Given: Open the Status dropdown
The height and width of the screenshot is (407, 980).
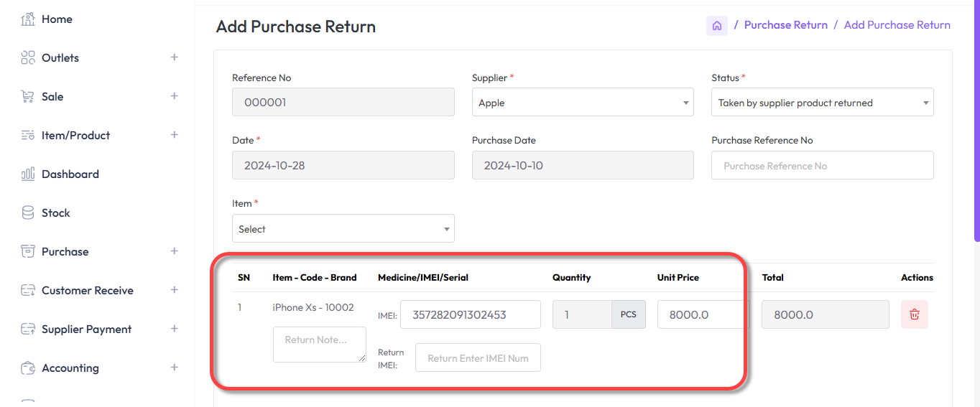Looking at the screenshot, I should (822, 103).
